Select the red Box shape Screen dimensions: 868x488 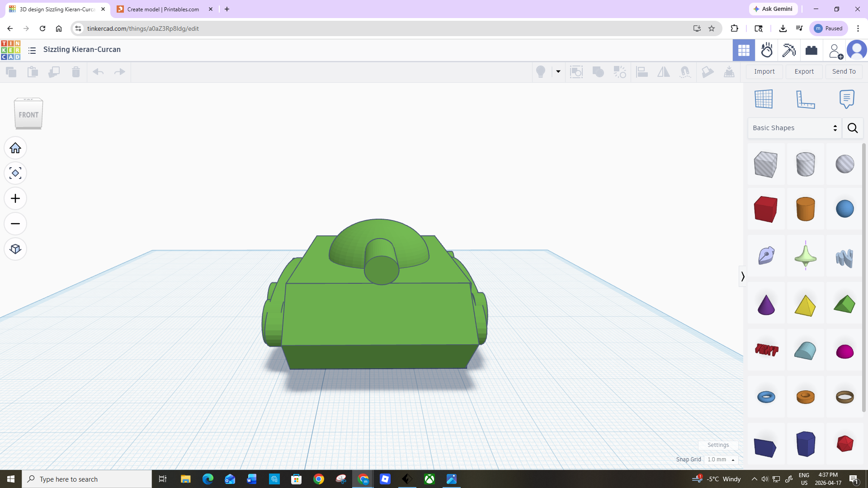[766, 209]
